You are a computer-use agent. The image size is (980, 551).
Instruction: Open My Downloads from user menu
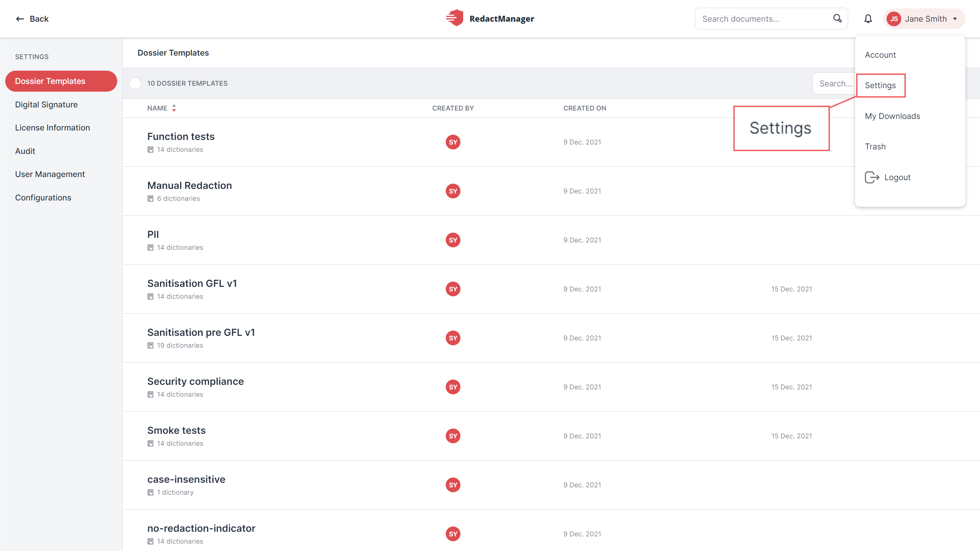point(892,116)
